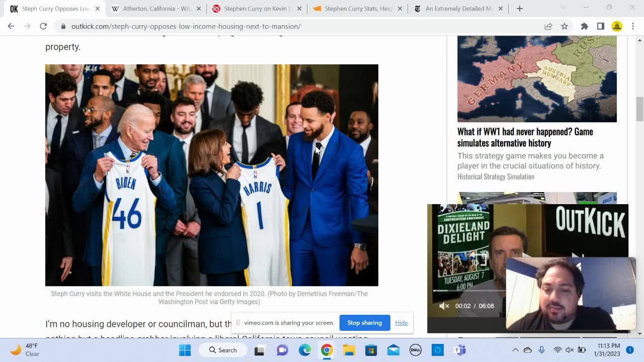The width and height of the screenshot is (644, 362).
Task: Open Google Chrome from the taskbar
Action: (x=327, y=350)
